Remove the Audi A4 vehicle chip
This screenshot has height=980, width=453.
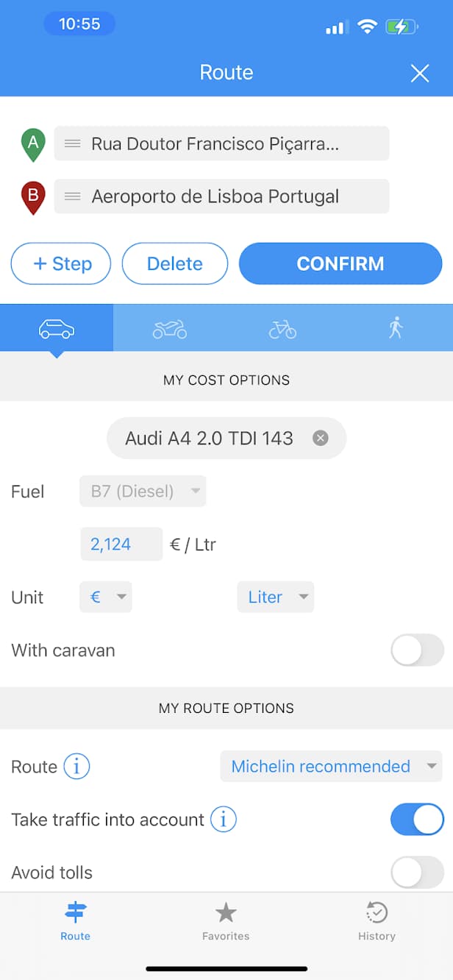click(320, 438)
